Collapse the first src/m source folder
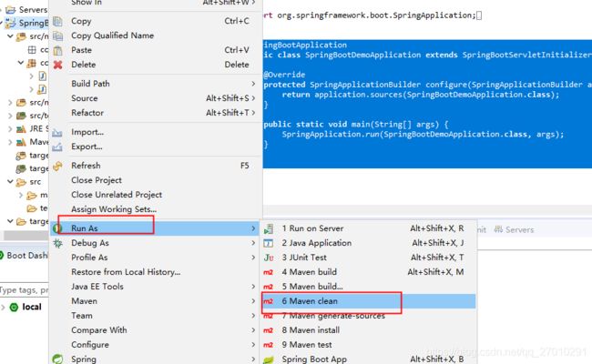Image resolution: width=592 pixels, height=364 pixels. (11, 36)
